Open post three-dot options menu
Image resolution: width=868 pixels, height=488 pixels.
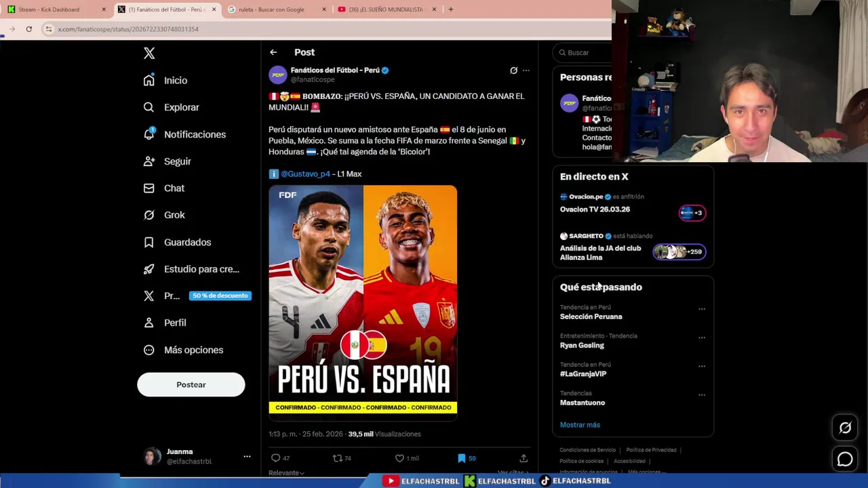point(526,70)
